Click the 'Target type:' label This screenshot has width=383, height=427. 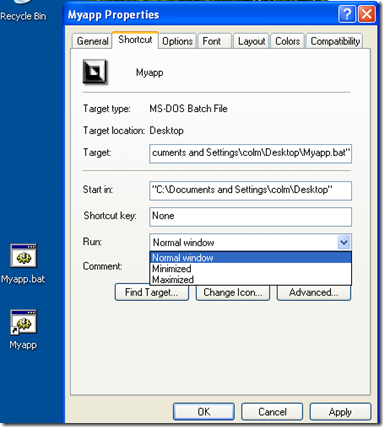[107, 109]
